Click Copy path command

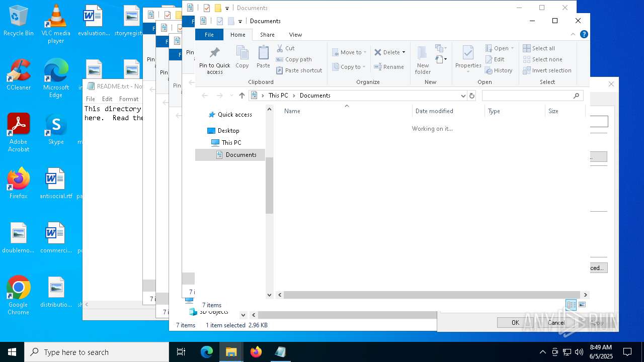tap(294, 59)
